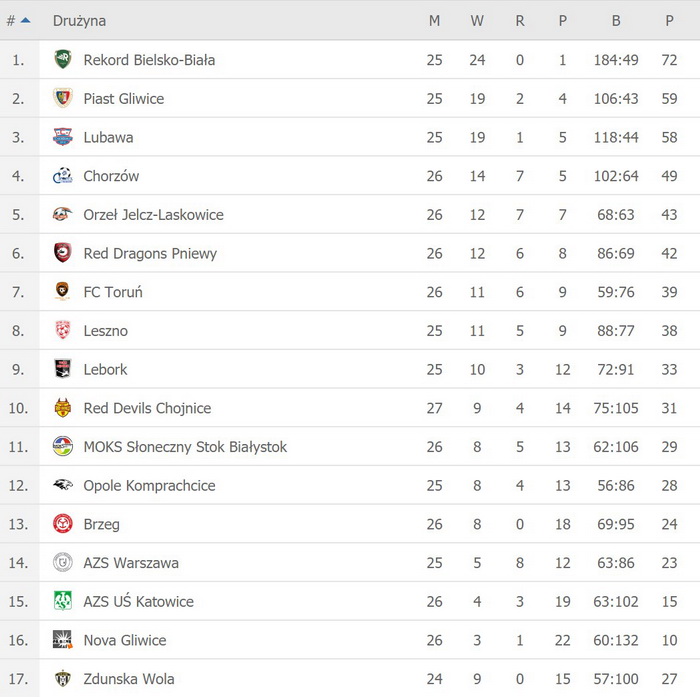
Task: Select the Zdunska Wola table row
Action: point(350,679)
